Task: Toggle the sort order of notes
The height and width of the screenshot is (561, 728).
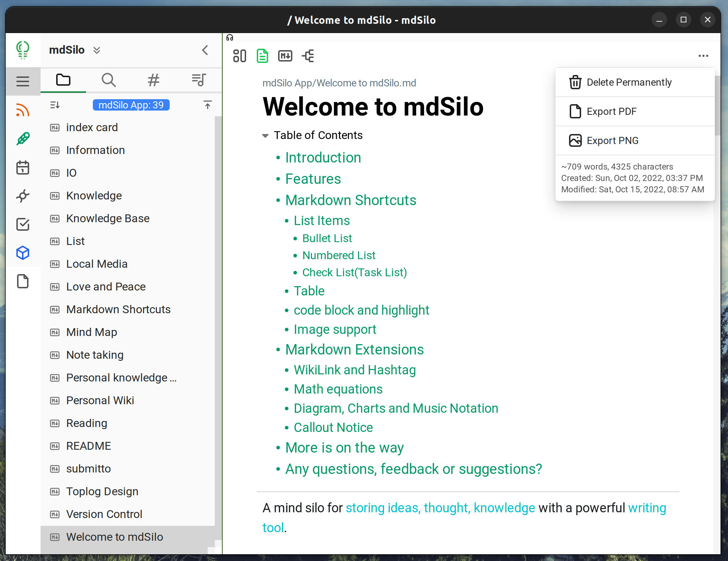Action: pyautogui.click(x=55, y=105)
